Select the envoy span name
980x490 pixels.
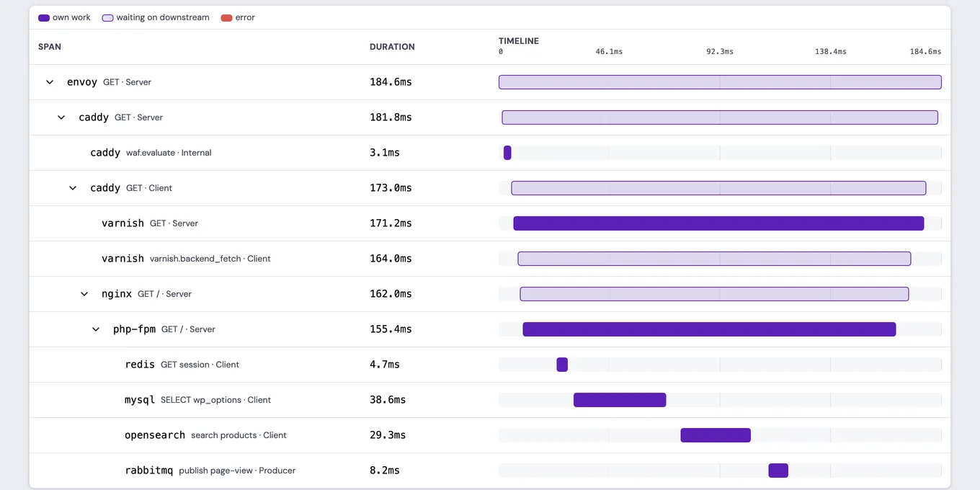[x=82, y=82]
